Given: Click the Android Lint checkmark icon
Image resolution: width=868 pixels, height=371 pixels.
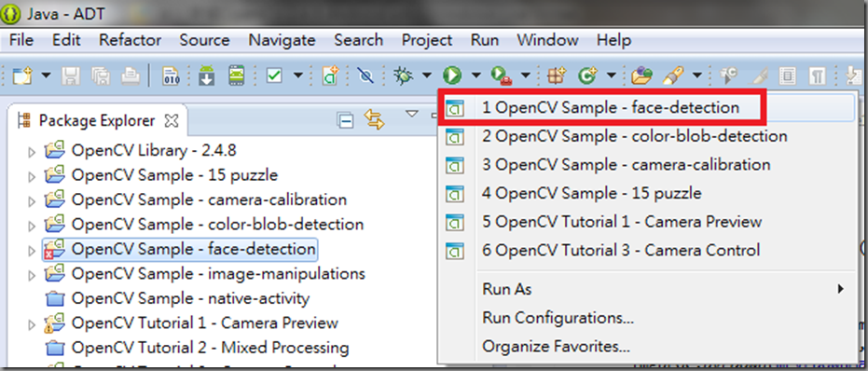Looking at the screenshot, I should click(x=274, y=76).
